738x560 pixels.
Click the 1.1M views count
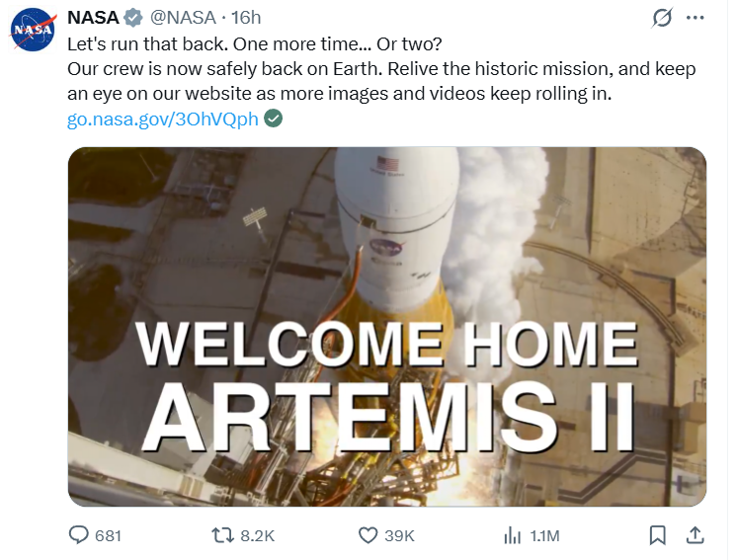pyautogui.click(x=544, y=536)
